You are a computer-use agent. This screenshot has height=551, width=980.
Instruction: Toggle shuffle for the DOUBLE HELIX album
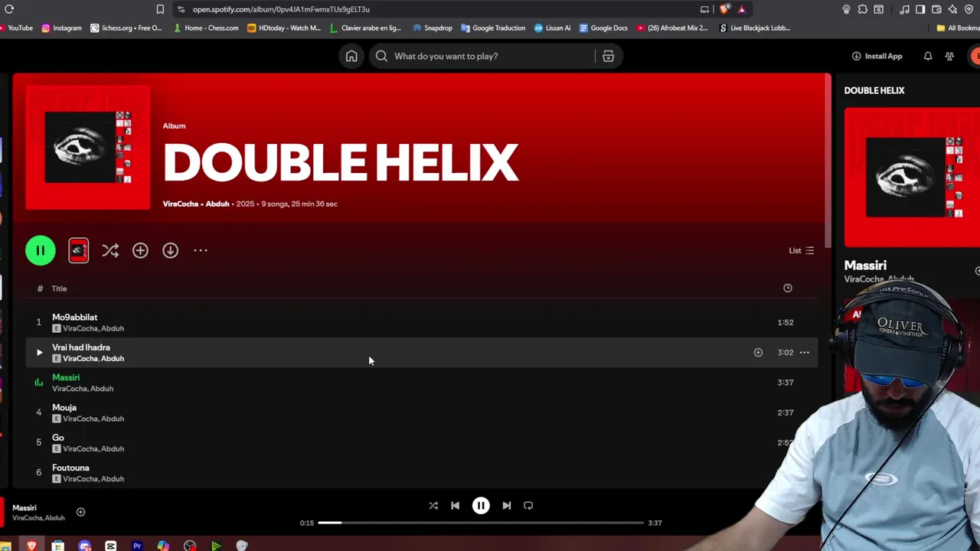click(110, 250)
